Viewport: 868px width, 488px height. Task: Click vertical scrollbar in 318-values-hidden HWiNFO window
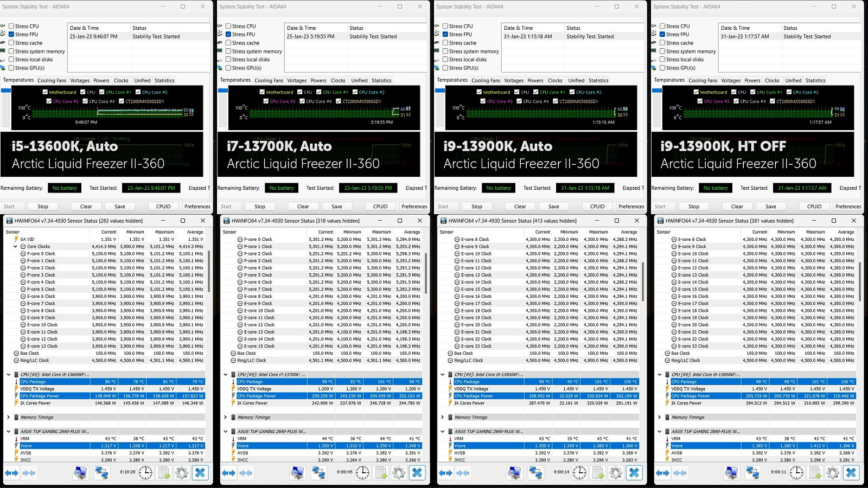[x=426, y=274]
